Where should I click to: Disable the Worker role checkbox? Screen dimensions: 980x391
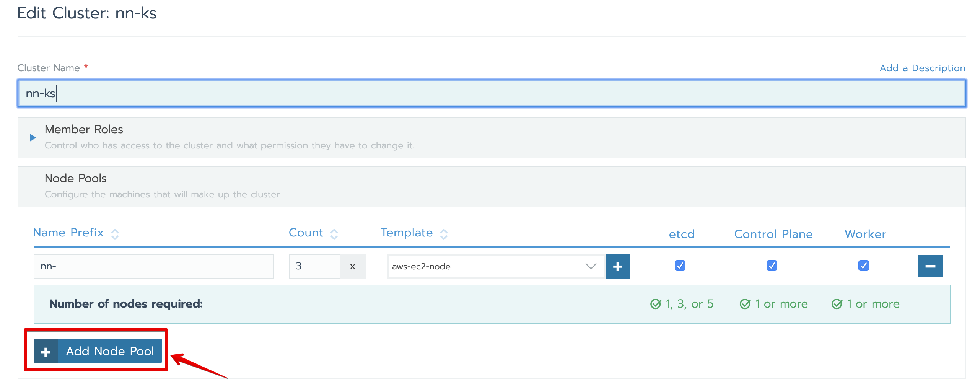pyautogui.click(x=863, y=266)
